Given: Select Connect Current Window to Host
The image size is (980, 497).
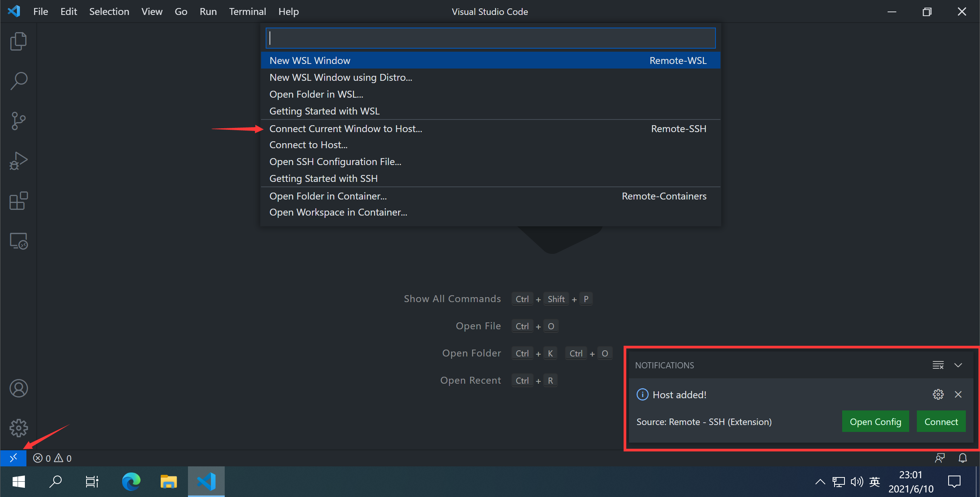Looking at the screenshot, I should click(x=346, y=128).
